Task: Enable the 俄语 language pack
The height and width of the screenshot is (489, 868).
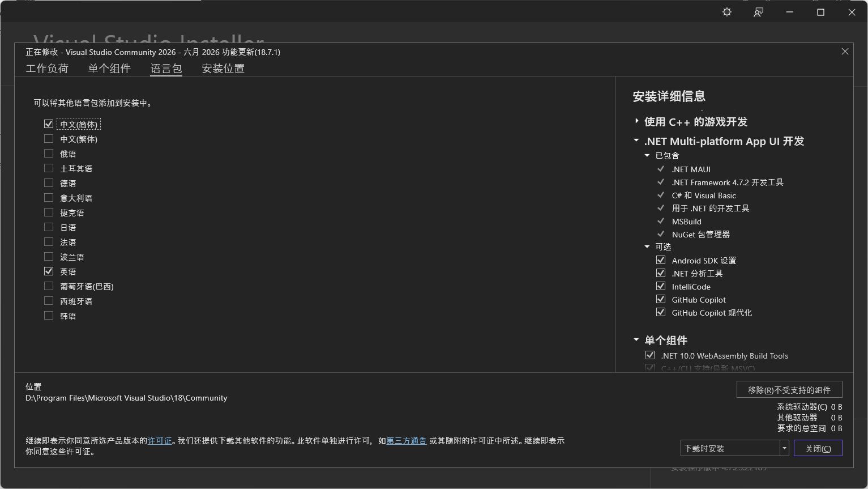Action: click(49, 154)
